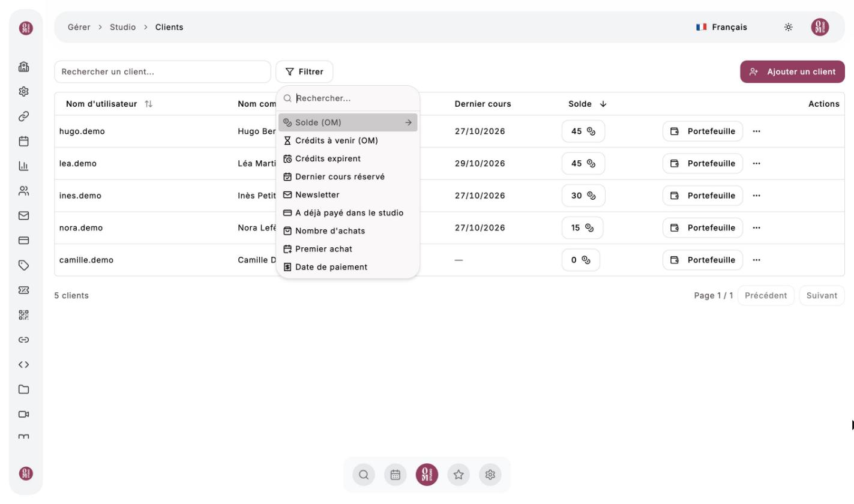Open the Portefeuille for lea.demo
The height and width of the screenshot is (504, 854).
point(703,163)
